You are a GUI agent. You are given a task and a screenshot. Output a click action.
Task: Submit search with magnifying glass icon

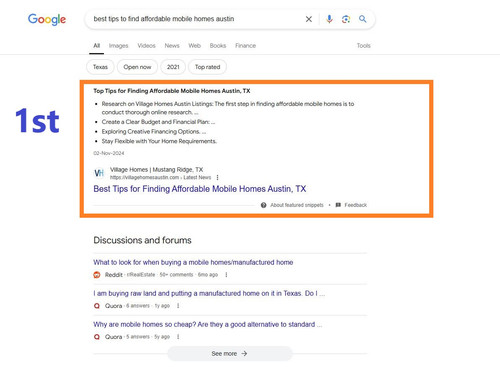click(363, 19)
